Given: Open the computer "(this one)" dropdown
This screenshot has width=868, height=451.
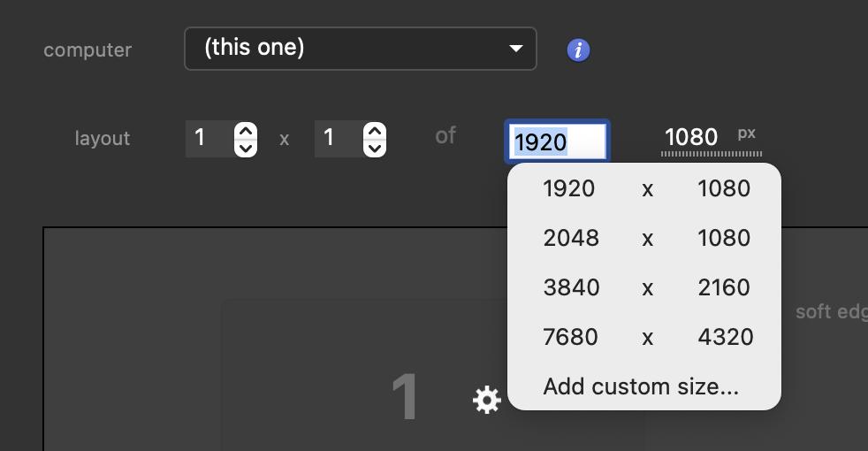Looking at the screenshot, I should pyautogui.click(x=360, y=48).
